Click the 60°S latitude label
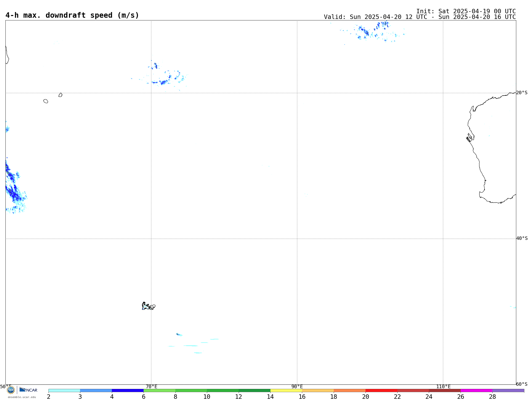Image resolution: width=532 pixels, height=400 pixels. tap(522, 384)
